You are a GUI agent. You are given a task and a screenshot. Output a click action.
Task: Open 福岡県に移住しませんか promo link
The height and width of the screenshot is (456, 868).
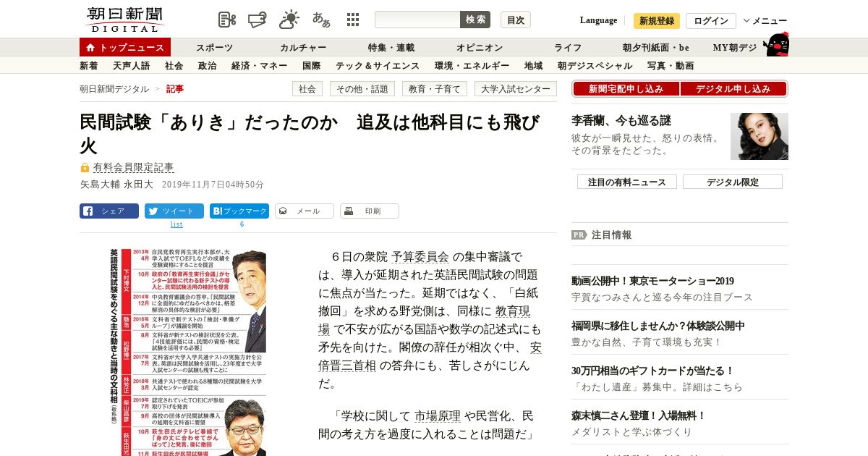(x=658, y=326)
